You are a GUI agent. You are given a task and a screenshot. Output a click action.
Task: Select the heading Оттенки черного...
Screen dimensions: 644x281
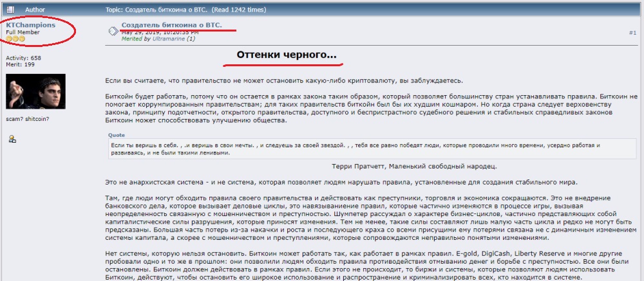[287, 55]
